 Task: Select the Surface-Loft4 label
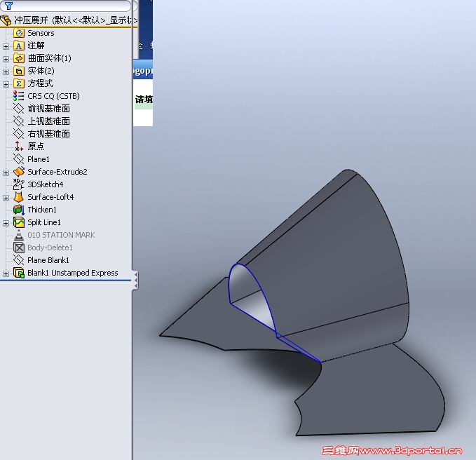[50, 197]
